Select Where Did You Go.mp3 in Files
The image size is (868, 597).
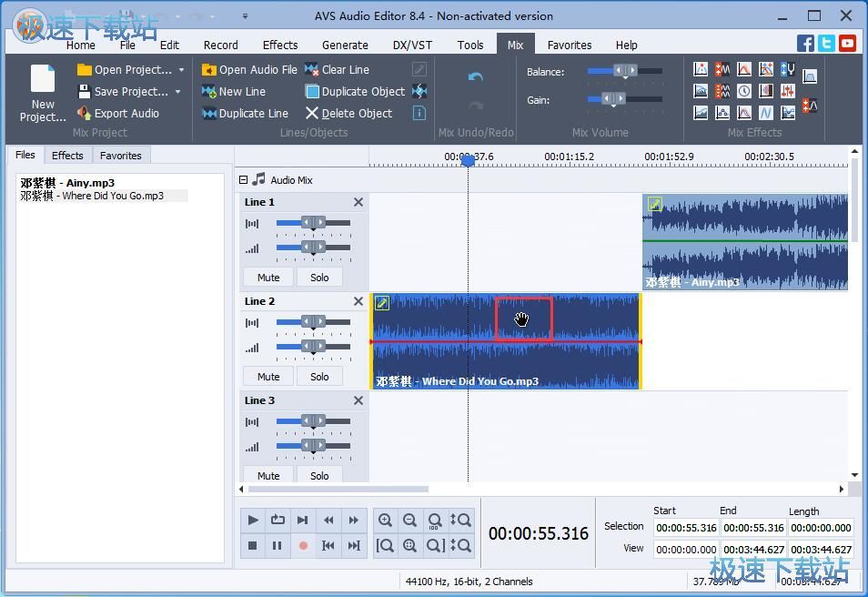click(x=92, y=196)
